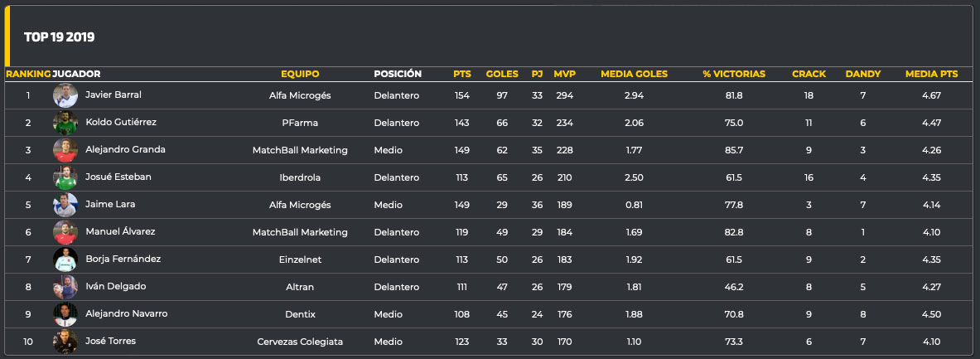Screen dimensions: 980x359
Task: Open Borja Fernández's avatar photo
Action: (x=65, y=260)
